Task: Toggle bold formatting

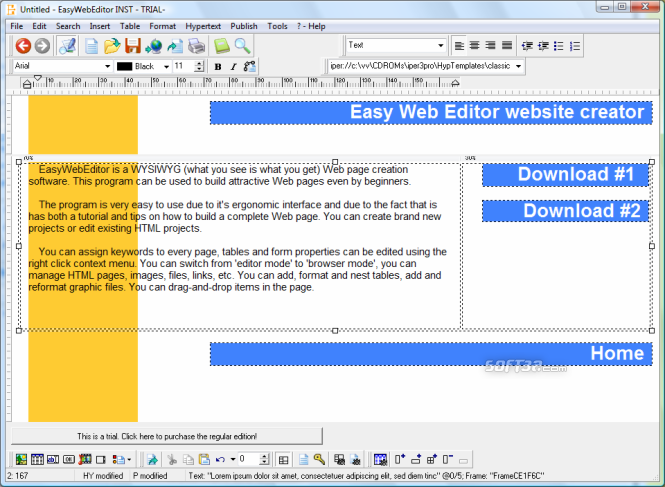Action: [x=218, y=67]
